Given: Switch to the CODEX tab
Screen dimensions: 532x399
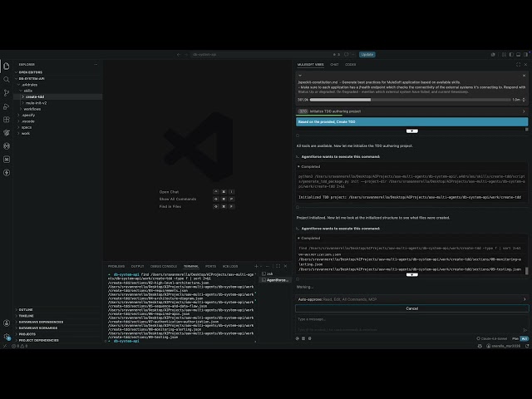Looking at the screenshot, I should 351,65.
